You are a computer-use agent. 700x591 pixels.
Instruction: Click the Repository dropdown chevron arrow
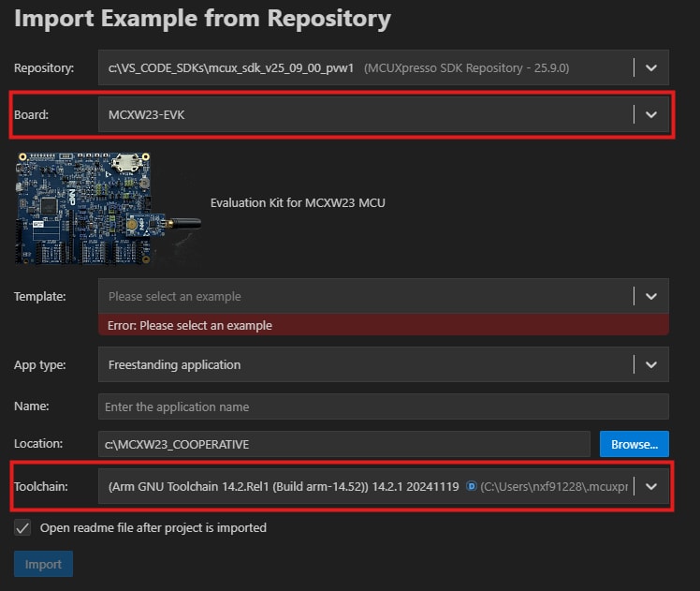651,68
